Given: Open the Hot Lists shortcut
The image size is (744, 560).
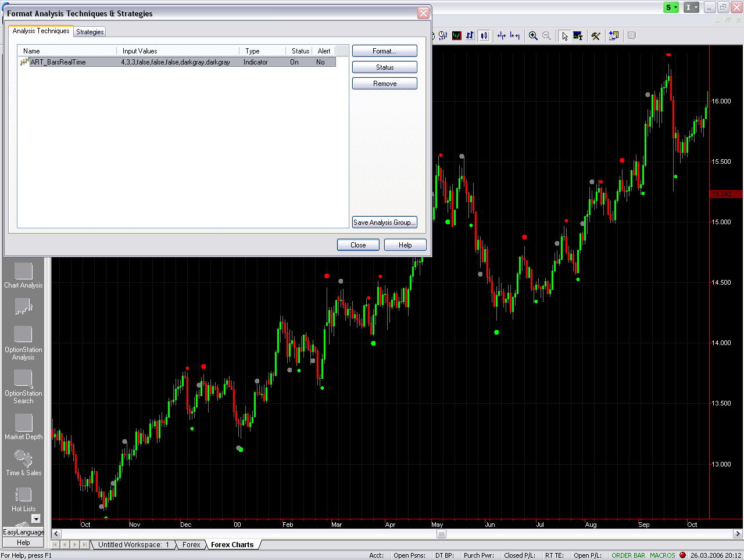Looking at the screenshot, I should 23,499.
